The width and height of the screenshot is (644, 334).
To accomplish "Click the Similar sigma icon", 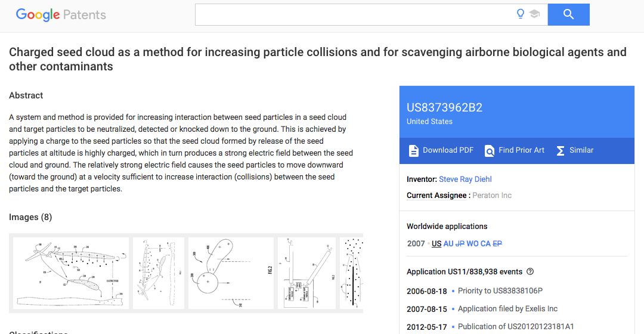I will (560, 151).
